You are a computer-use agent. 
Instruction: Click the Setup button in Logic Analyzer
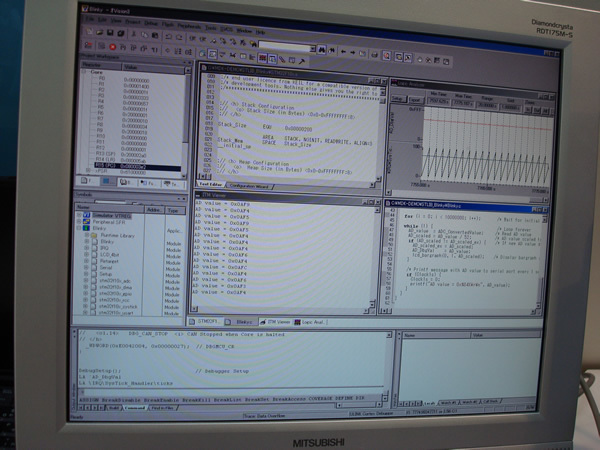pyautogui.click(x=398, y=99)
